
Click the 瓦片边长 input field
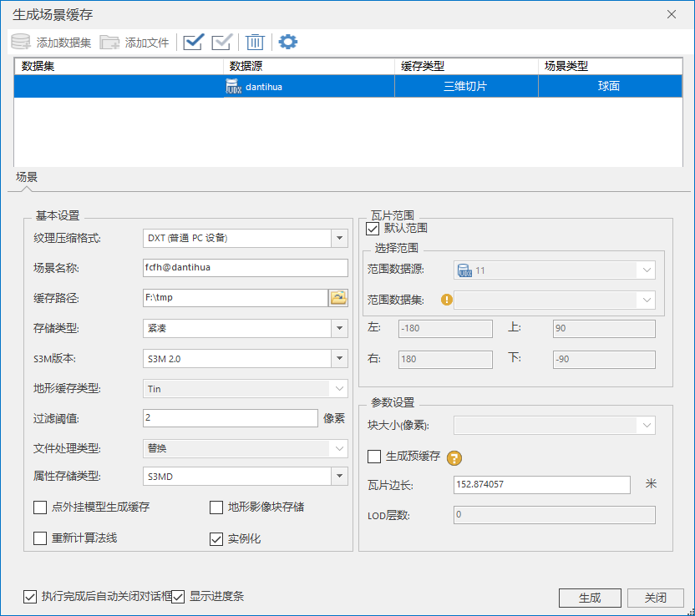541,484
